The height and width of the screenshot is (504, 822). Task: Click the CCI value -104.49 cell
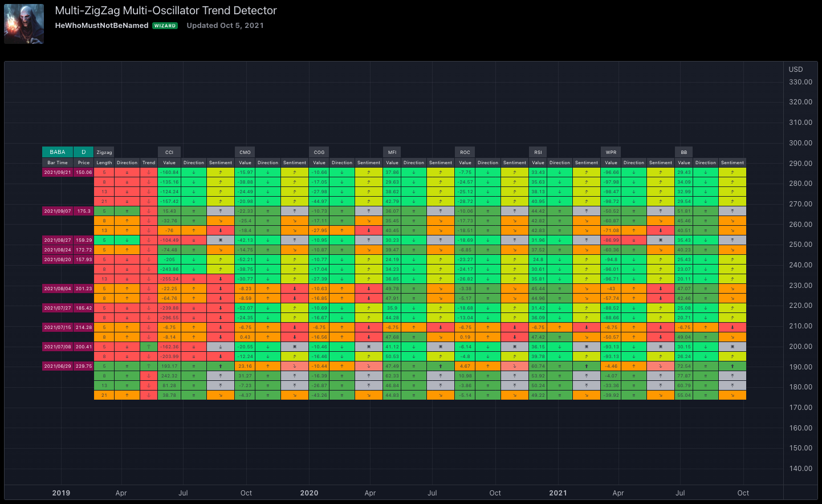[169, 240]
